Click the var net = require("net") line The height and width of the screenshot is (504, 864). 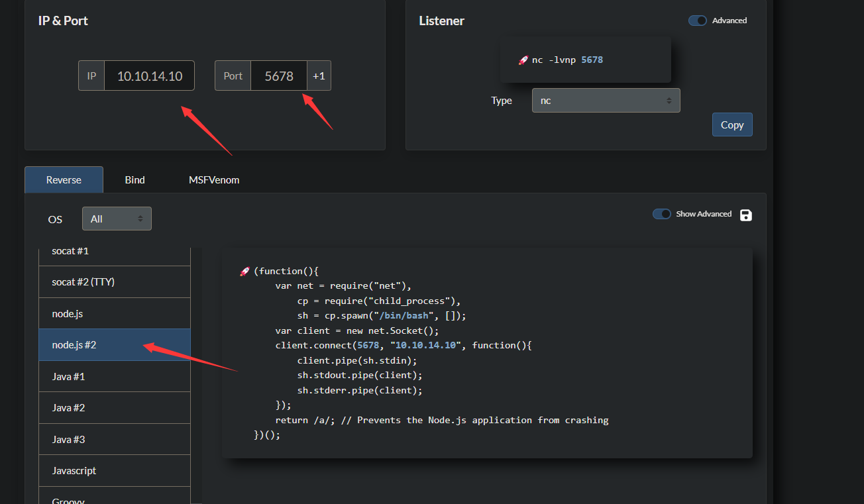(x=343, y=286)
